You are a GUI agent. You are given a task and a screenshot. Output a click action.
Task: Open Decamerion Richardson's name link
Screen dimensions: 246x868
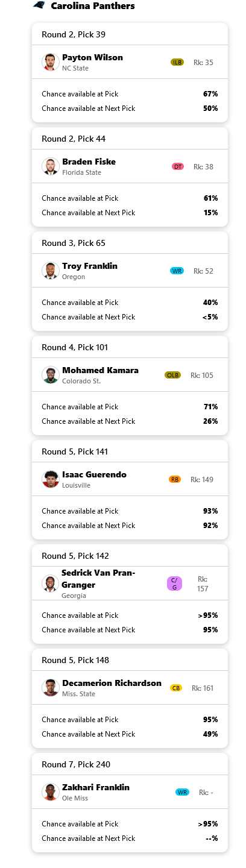[x=112, y=683]
